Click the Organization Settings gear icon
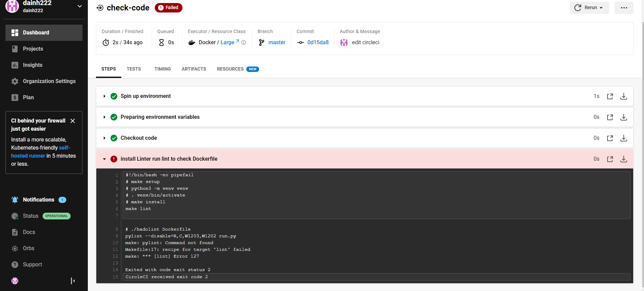 [x=15, y=81]
